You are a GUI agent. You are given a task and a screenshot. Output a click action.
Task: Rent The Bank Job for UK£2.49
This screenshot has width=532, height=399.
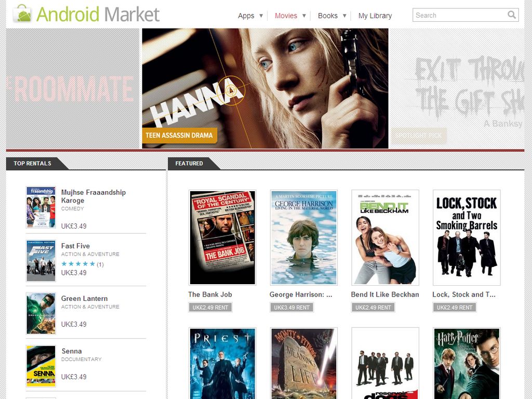click(x=209, y=307)
